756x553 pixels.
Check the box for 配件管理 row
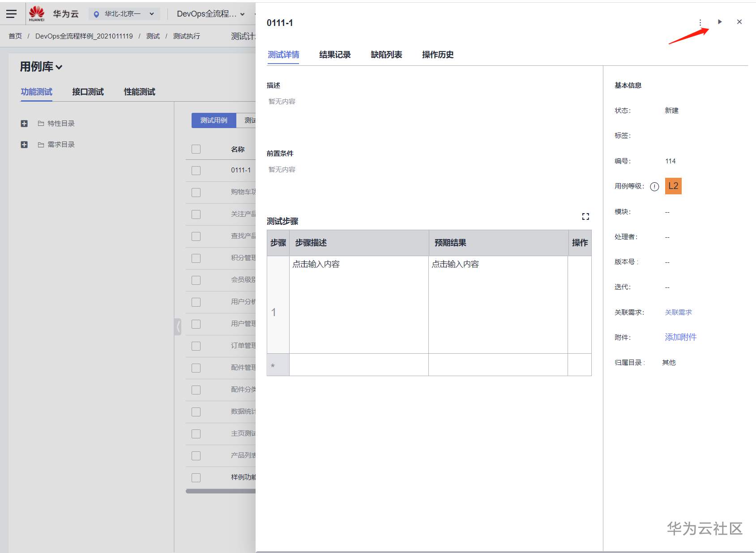click(196, 368)
